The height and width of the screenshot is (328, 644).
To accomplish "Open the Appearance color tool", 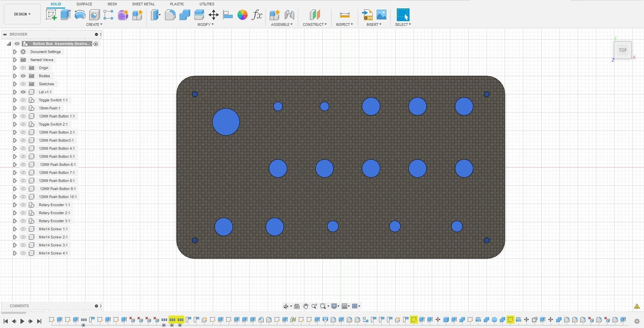I will click(x=243, y=15).
